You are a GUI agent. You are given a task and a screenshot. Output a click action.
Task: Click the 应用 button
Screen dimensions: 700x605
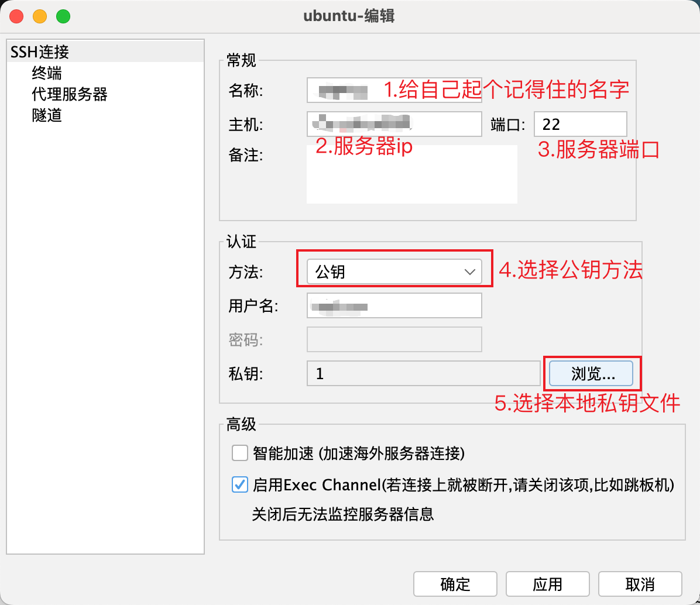pyautogui.click(x=547, y=584)
